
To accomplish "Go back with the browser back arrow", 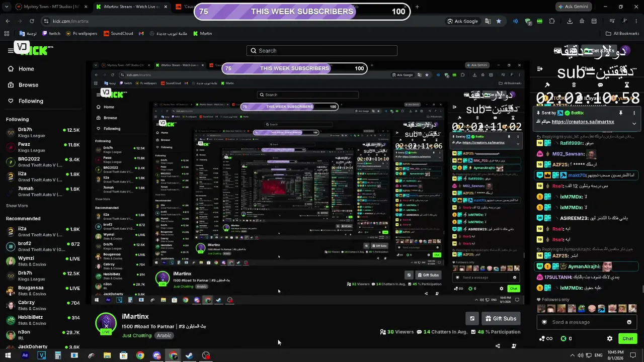I will pyautogui.click(x=8, y=21).
